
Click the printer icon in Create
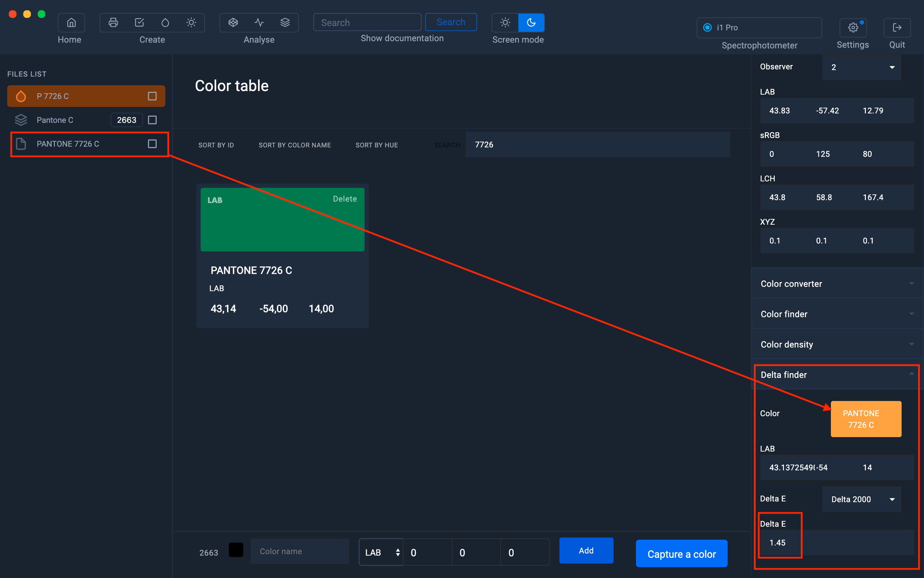point(113,22)
